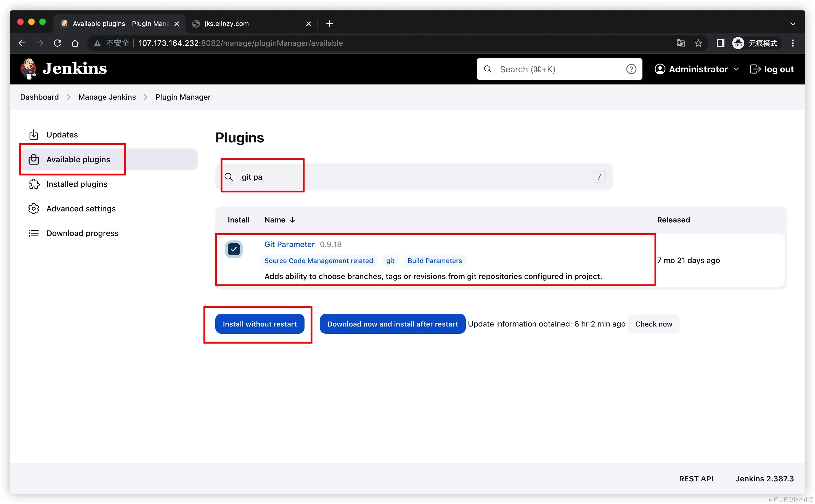Click the log out arrow icon
Image resolution: width=815 pixels, height=504 pixels.
click(x=755, y=69)
